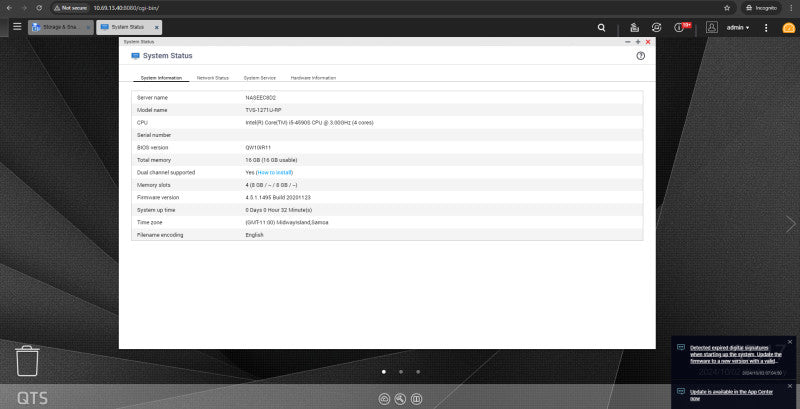
Task: Open Chrome three-dot browser menu
Action: [x=791, y=8]
